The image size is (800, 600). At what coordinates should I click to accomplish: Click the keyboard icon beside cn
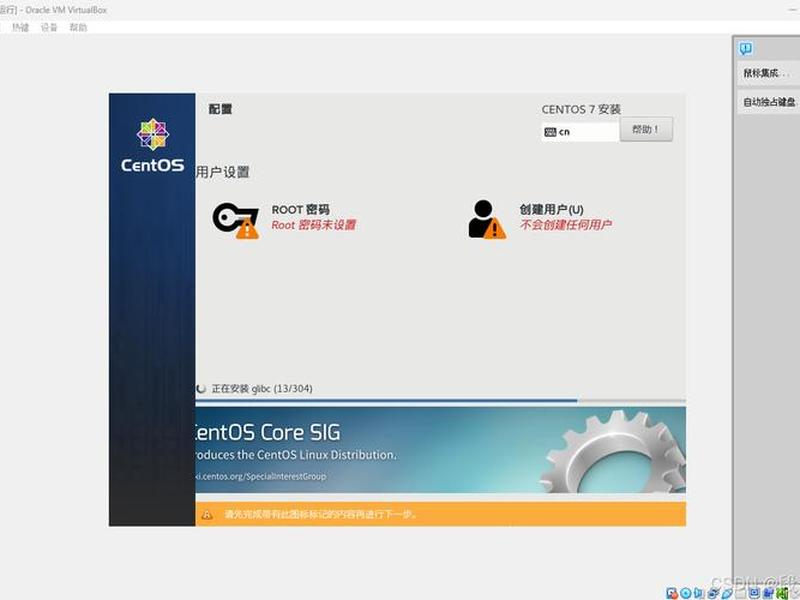click(x=550, y=132)
